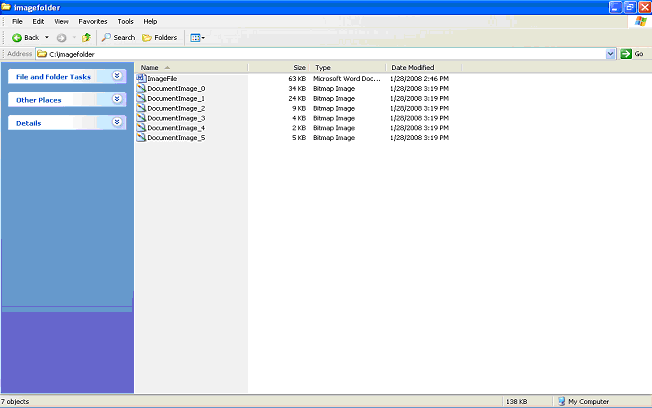Select the DocumentImage_5 bitmap icon
The height and width of the screenshot is (408, 652).
[141, 138]
